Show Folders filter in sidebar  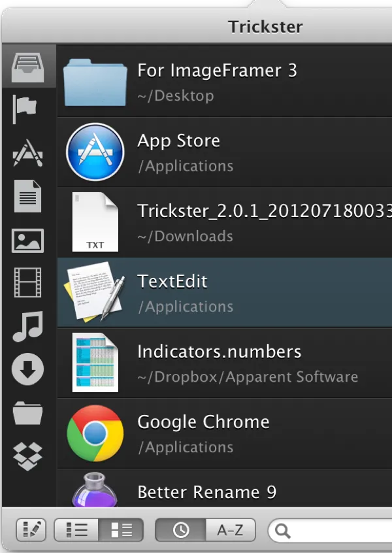28,413
